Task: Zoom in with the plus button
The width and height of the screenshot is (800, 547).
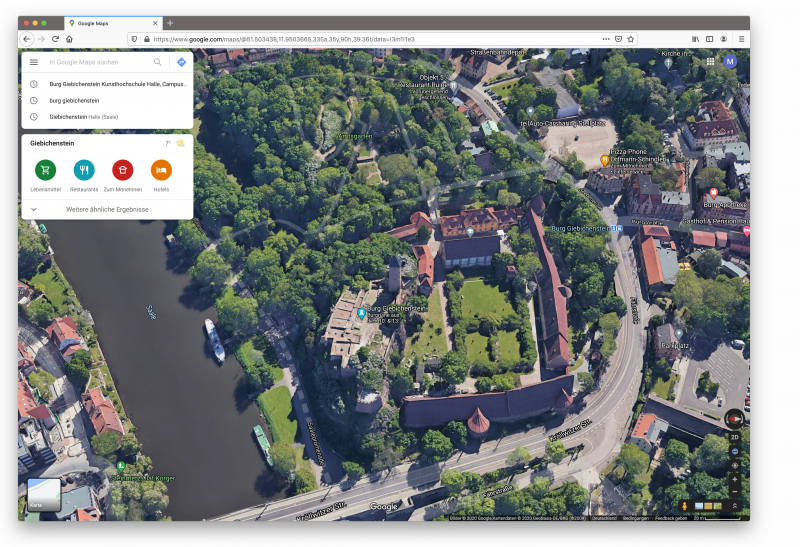Action: pyautogui.click(x=735, y=479)
